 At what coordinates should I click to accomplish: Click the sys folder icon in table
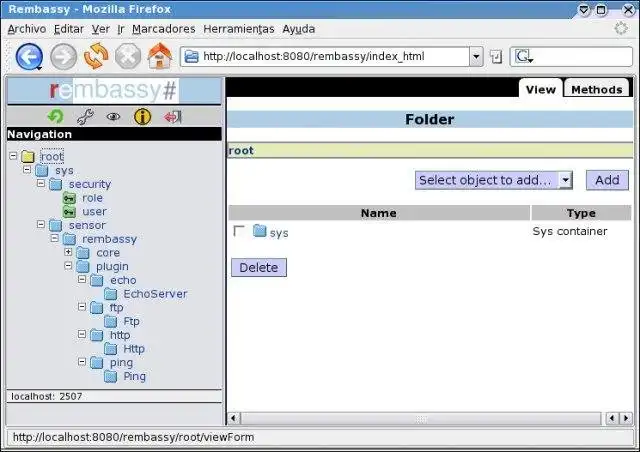click(x=259, y=231)
